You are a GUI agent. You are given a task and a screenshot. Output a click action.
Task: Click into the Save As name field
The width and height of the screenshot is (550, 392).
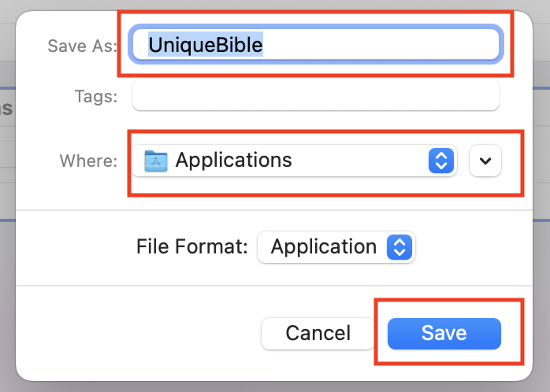click(316, 45)
